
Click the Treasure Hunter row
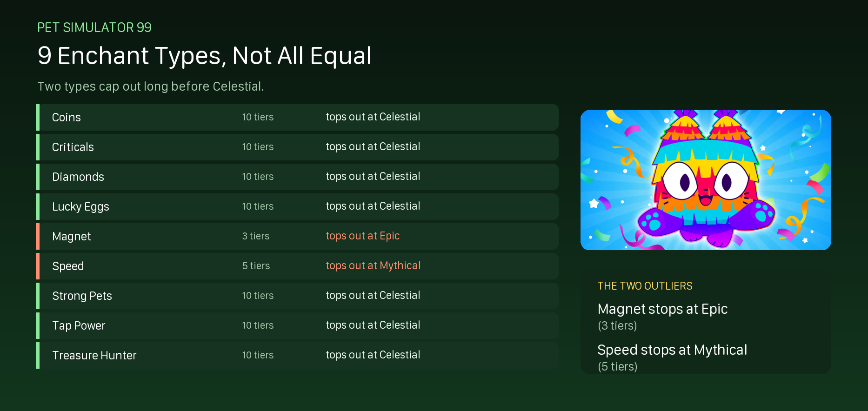pos(297,355)
